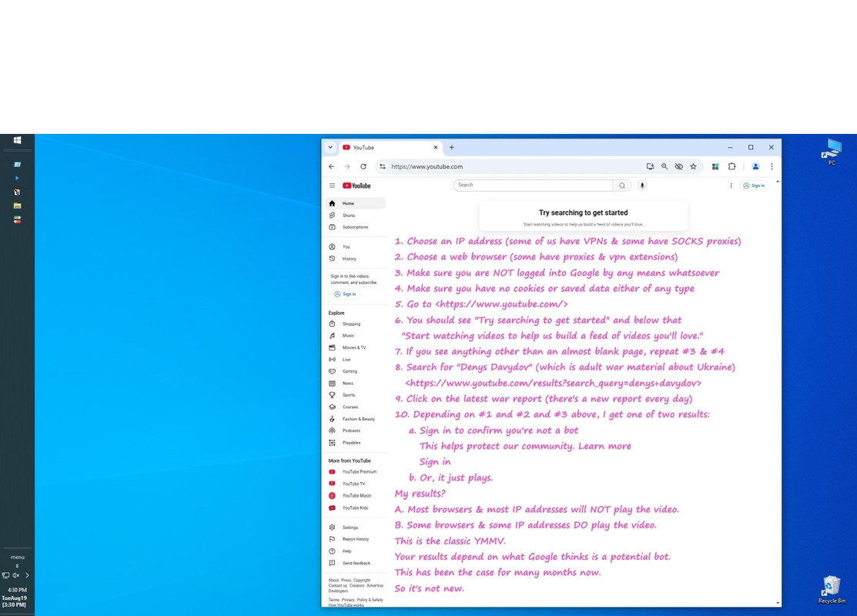View site information icon in address bar
Viewport: 857px width, 616px height.
pos(382,166)
